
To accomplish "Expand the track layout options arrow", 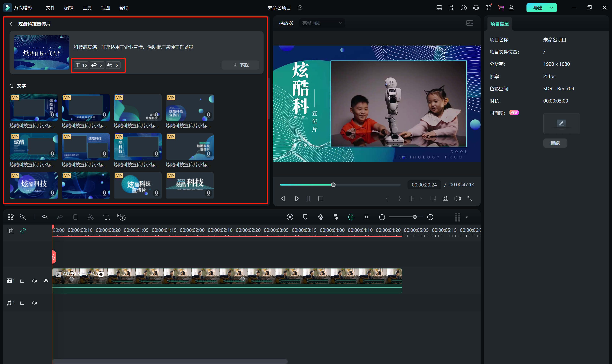I will tap(467, 217).
